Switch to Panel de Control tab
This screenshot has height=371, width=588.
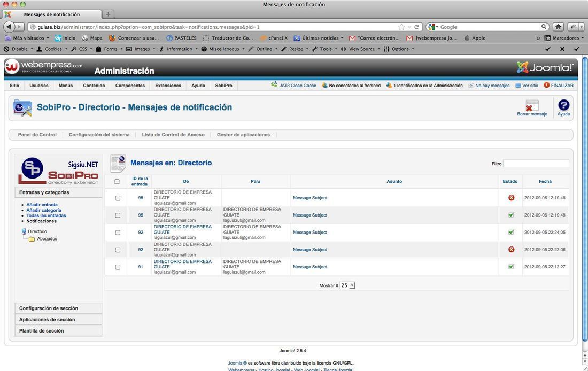37,135
